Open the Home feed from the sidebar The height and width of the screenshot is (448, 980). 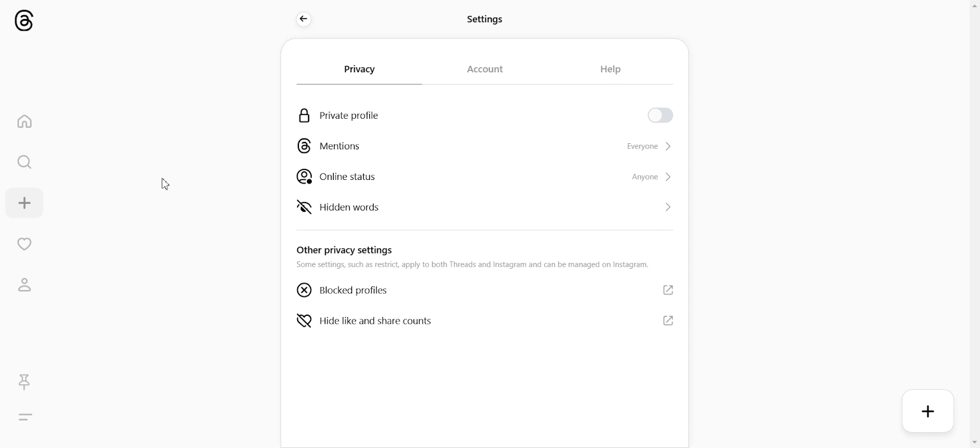click(x=23, y=121)
